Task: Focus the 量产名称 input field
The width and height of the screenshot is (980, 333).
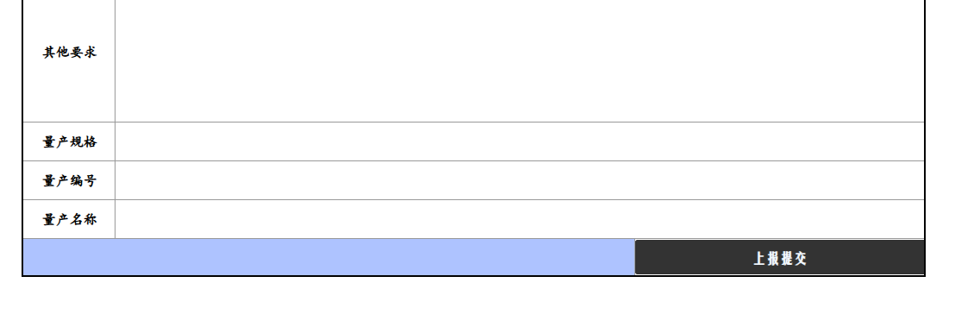Action: click(x=520, y=219)
